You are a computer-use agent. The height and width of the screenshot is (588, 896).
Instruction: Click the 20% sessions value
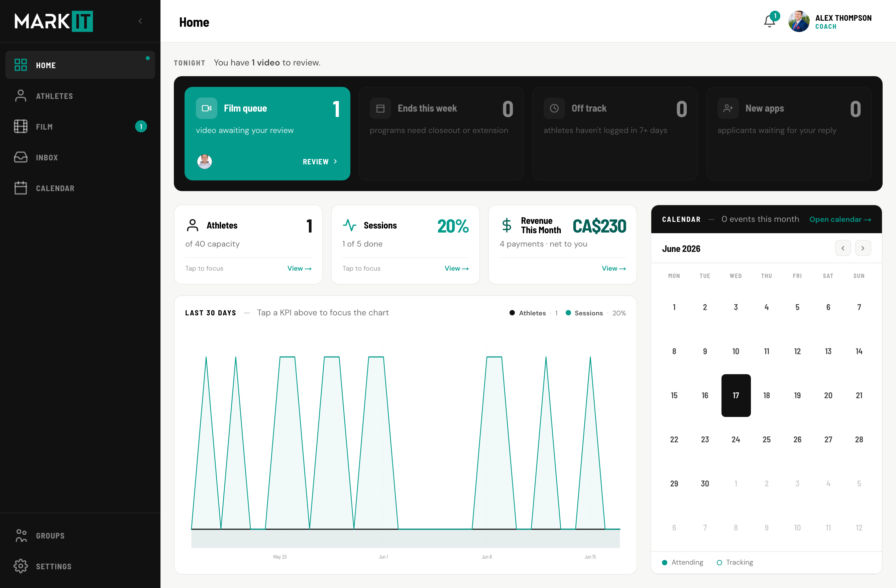tap(453, 226)
